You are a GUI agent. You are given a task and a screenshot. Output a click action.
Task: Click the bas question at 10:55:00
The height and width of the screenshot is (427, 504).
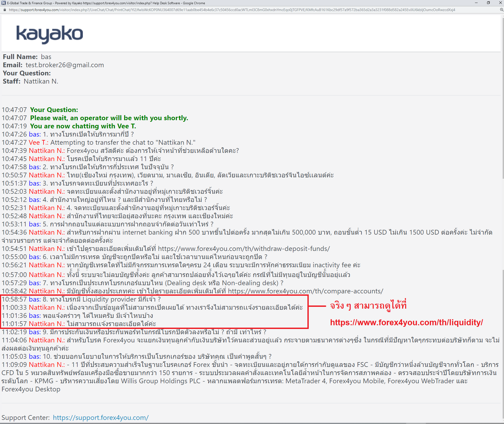(135, 257)
